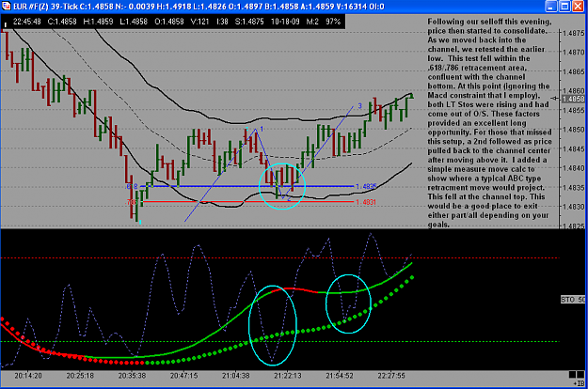Click the left black square above +IB

tap(572, 374)
